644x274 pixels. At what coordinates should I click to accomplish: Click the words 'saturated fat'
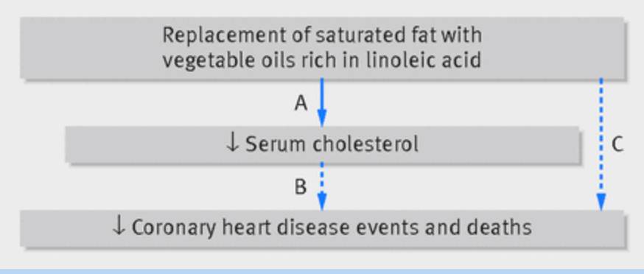point(375,35)
